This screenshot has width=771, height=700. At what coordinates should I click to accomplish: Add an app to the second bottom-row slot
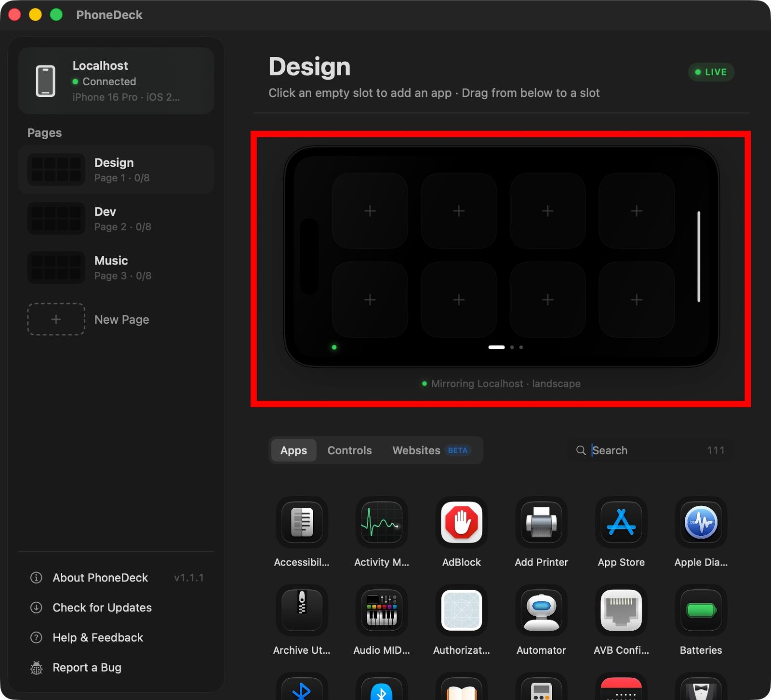click(x=459, y=300)
